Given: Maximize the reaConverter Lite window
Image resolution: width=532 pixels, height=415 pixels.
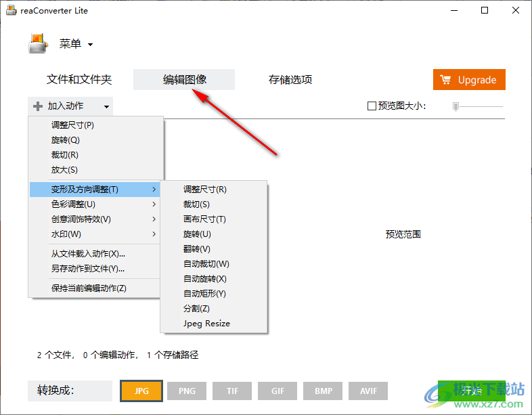Looking at the screenshot, I should tap(485, 11).
